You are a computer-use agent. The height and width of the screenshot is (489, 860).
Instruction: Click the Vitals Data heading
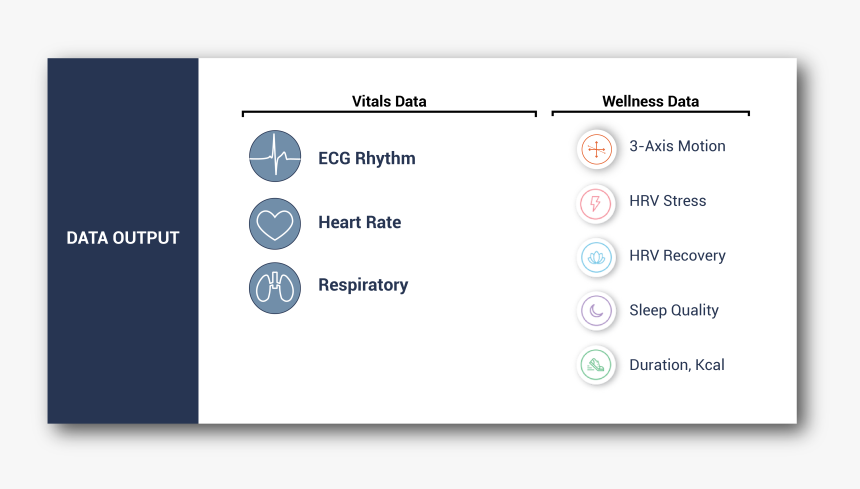(389, 101)
